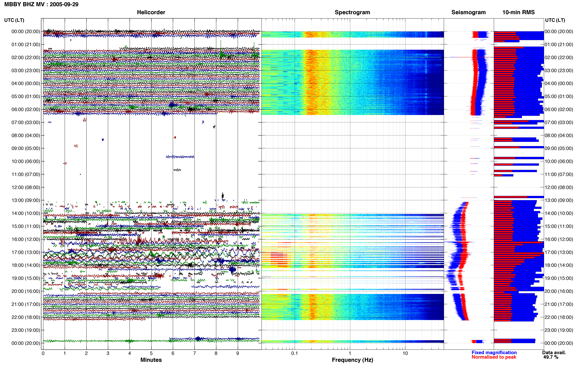Click the '9' minutes tick label
The width and height of the screenshot is (588, 368).
[238, 353]
